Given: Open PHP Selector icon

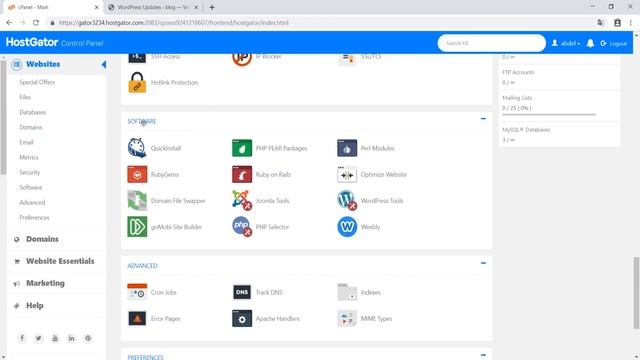Looking at the screenshot, I should point(242,227).
